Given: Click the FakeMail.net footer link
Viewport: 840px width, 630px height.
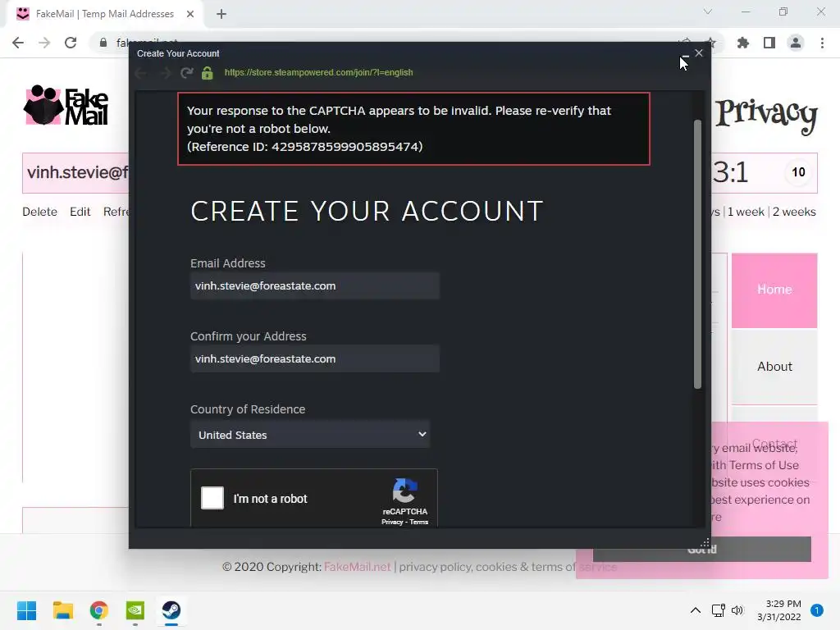Looking at the screenshot, I should click(358, 567).
